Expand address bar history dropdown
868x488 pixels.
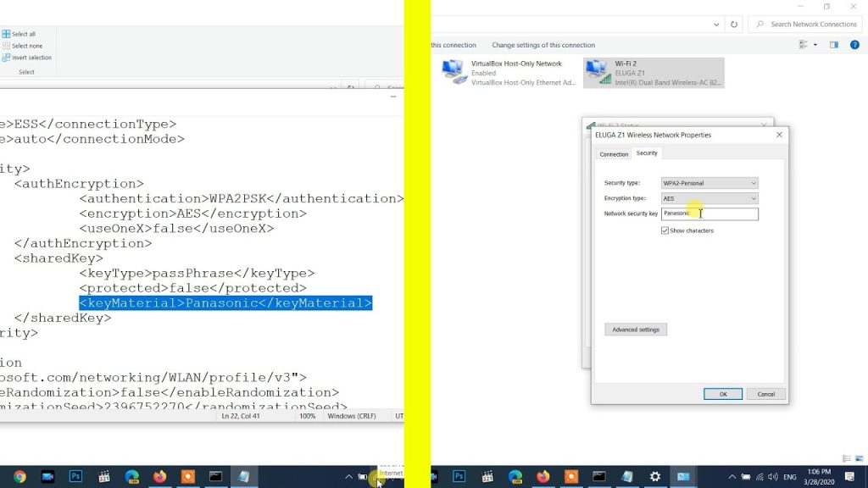pyautogui.click(x=716, y=25)
